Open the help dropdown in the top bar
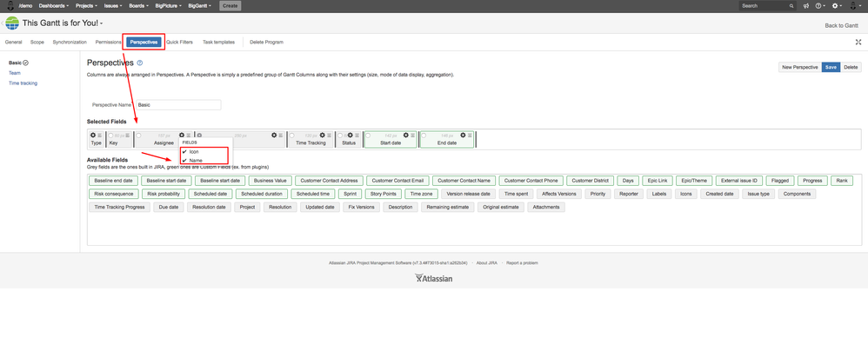 point(820,5)
